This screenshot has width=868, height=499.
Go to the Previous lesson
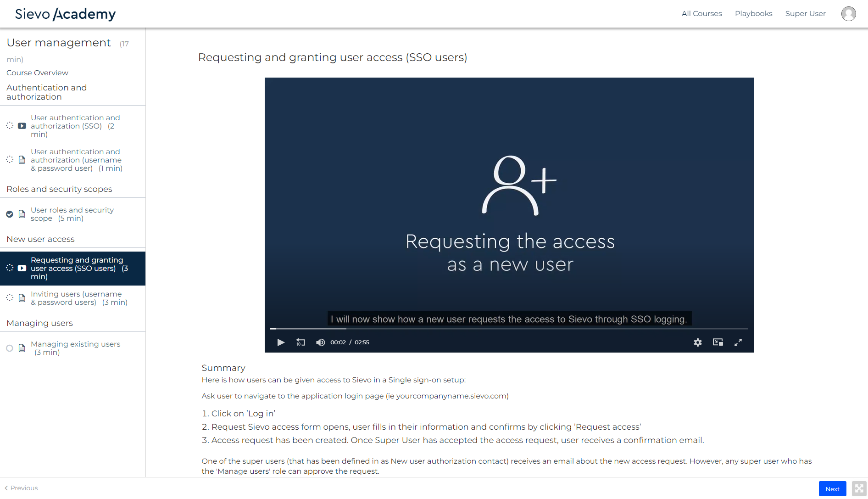22,488
